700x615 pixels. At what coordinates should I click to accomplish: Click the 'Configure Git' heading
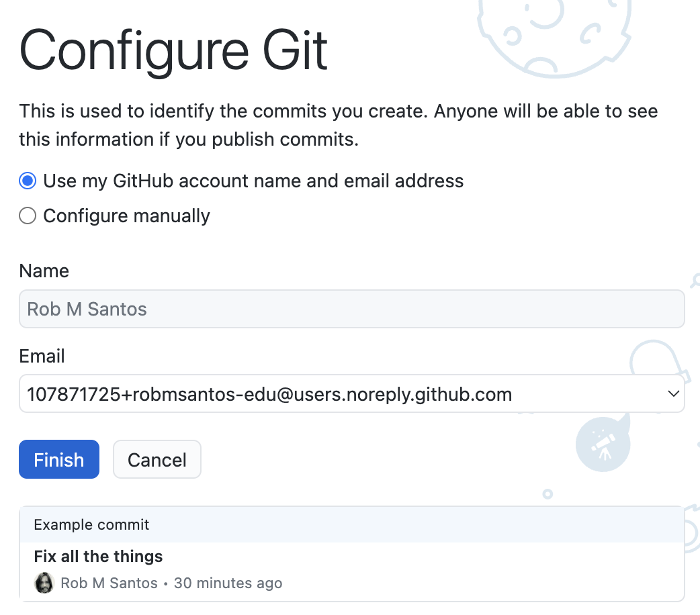click(x=173, y=50)
